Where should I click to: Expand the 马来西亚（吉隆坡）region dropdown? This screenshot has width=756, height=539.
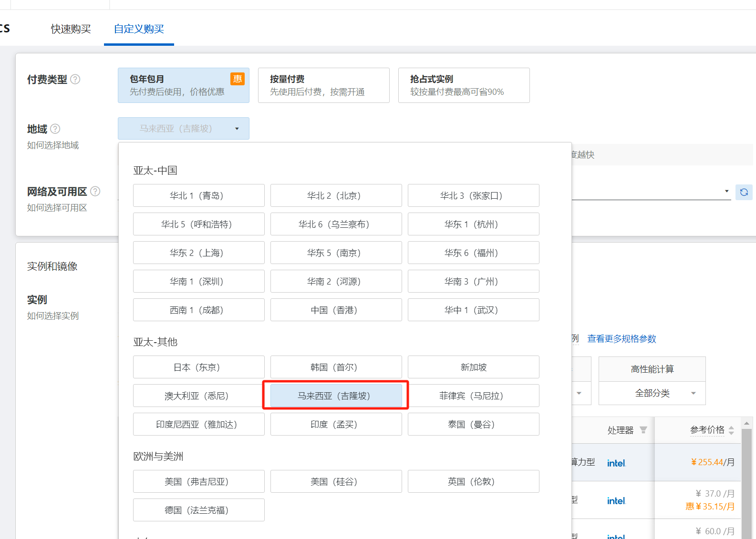point(184,128)
